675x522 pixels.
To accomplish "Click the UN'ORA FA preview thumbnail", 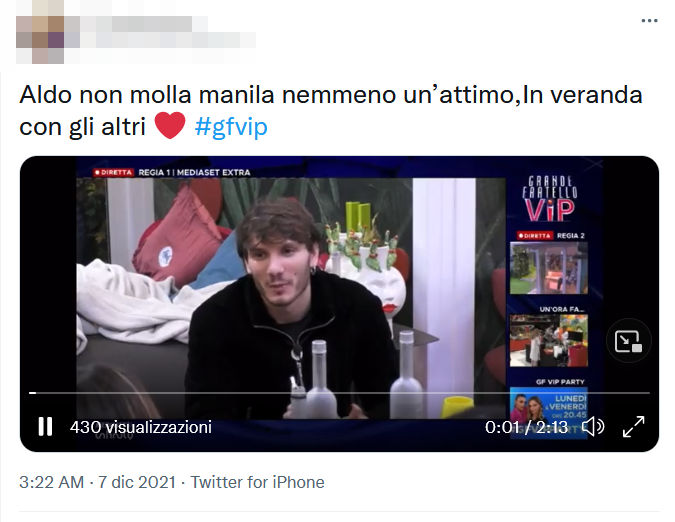I will (x=548, y=340).
